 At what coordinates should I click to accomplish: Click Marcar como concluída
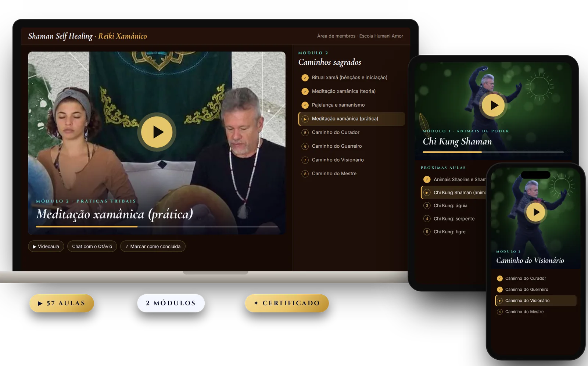(x=153, y=246)
